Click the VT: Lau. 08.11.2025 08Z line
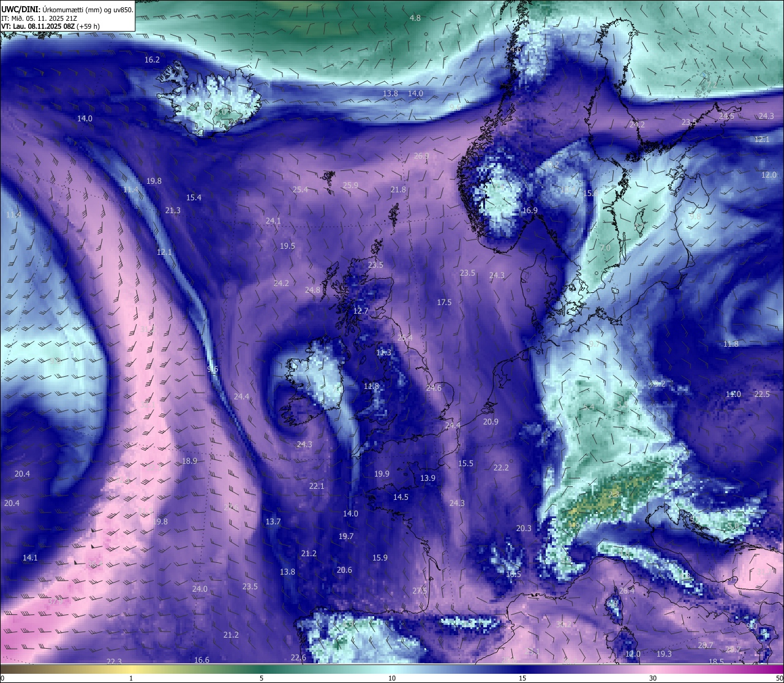This screenshot has width=784, height=683. pos(50,26)
